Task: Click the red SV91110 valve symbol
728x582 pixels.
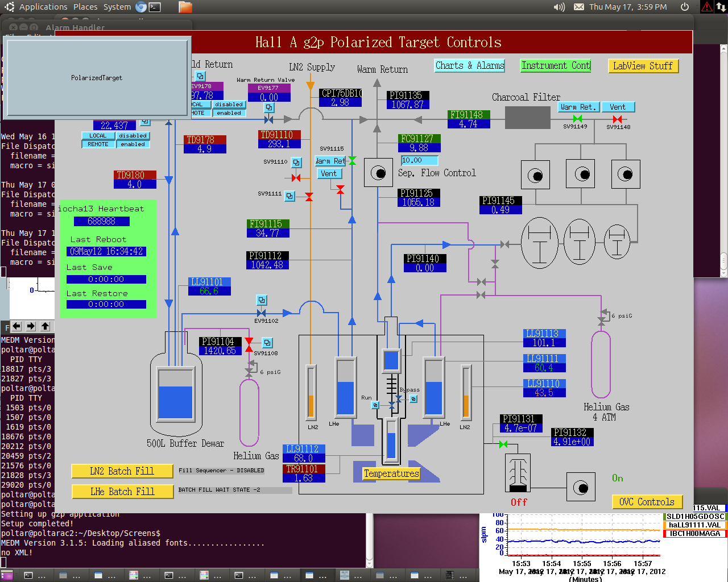Action: click(296, 178)
